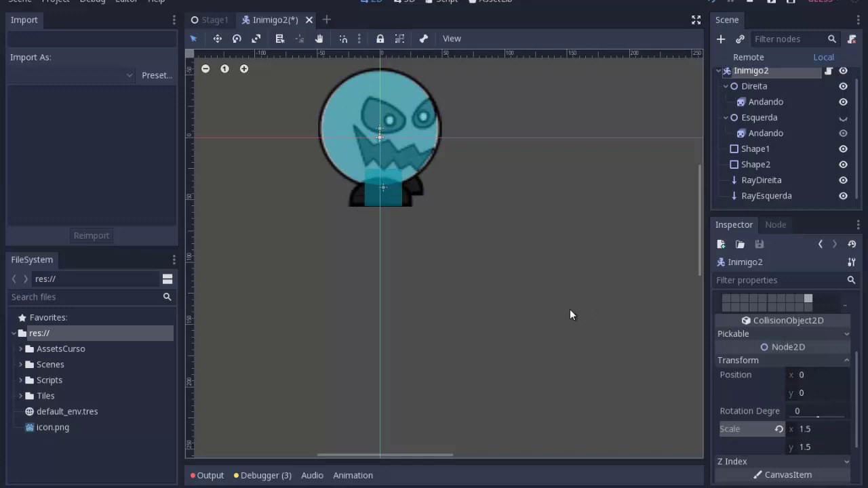
Task: Switch to the Stage1 scene tab
Action: coord(210,20)
